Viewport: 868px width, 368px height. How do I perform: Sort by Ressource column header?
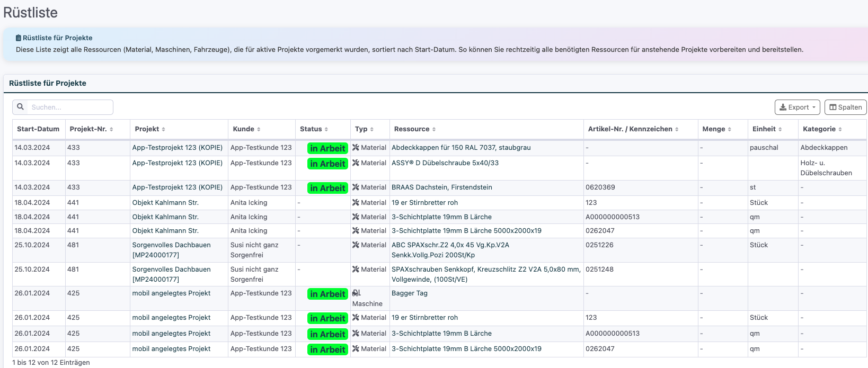coord(412,129)
